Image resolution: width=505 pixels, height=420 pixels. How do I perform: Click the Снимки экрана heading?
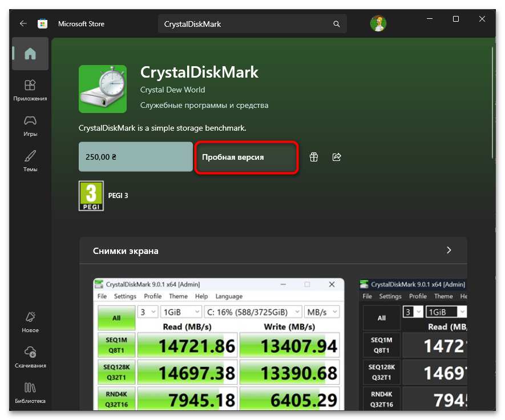pyautogui.click(x=126, y=251)
